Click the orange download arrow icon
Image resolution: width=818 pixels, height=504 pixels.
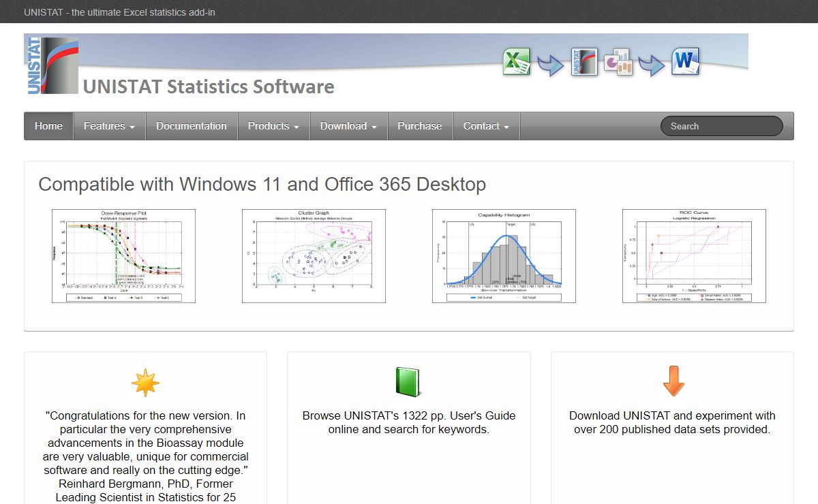[673, 381]
